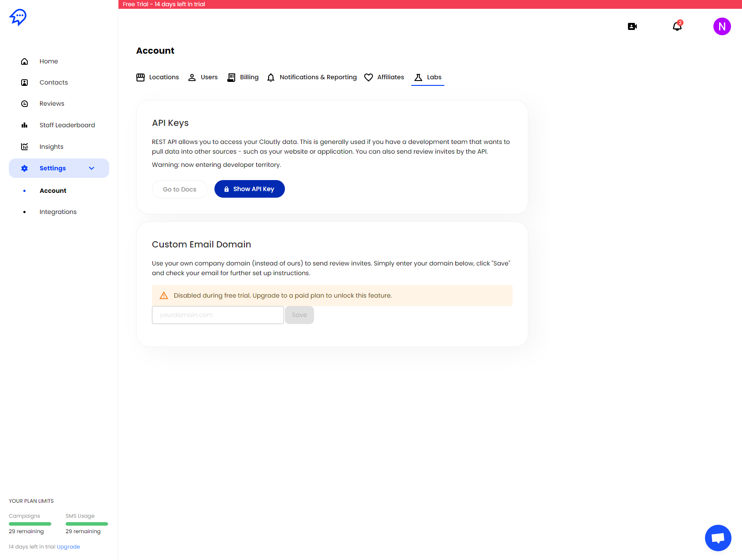
Task: Click the Billing receipt icon
Action: coord(231,77)
